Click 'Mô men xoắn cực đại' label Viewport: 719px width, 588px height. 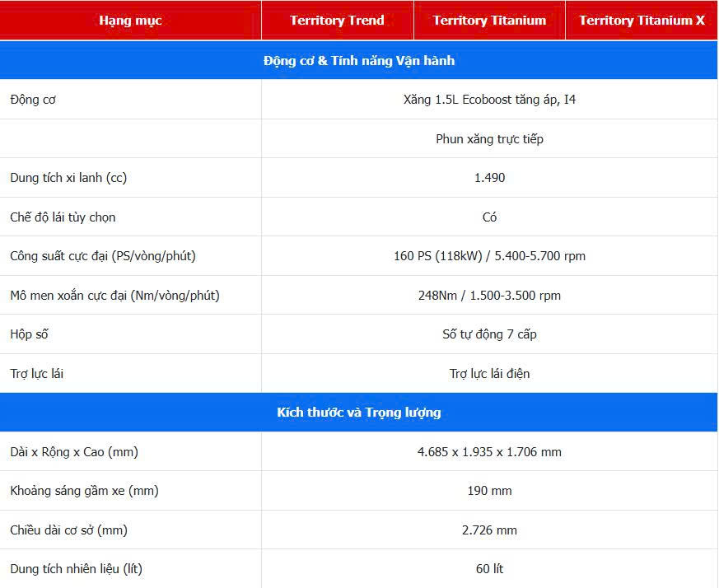pyautogui.click(x=114, y=296)
